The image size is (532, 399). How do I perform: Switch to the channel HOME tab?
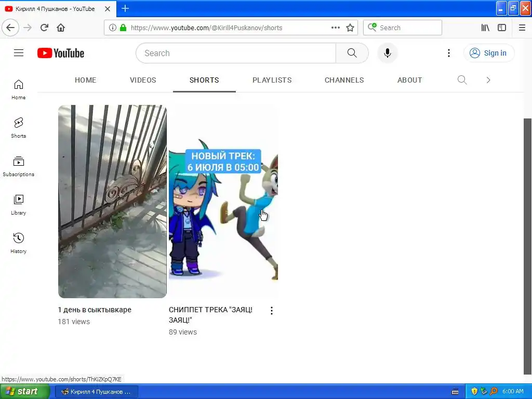[x=86, y=80]
